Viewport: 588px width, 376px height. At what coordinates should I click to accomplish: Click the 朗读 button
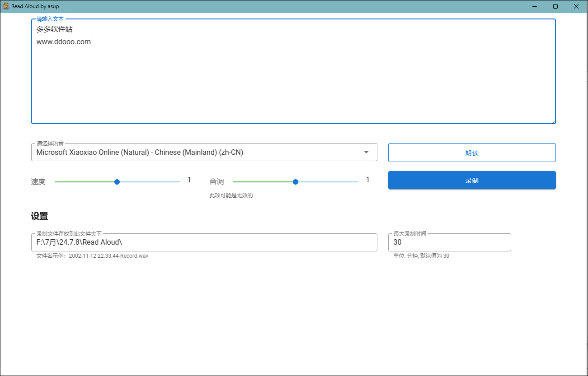(472, 153)
